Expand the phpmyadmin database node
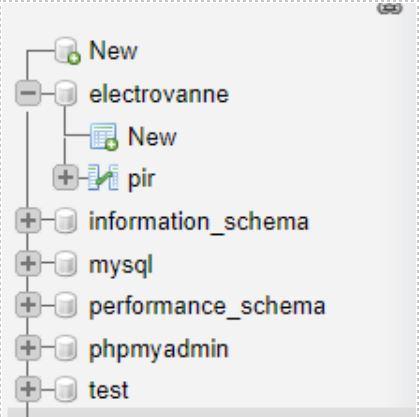 click(28, 348)
